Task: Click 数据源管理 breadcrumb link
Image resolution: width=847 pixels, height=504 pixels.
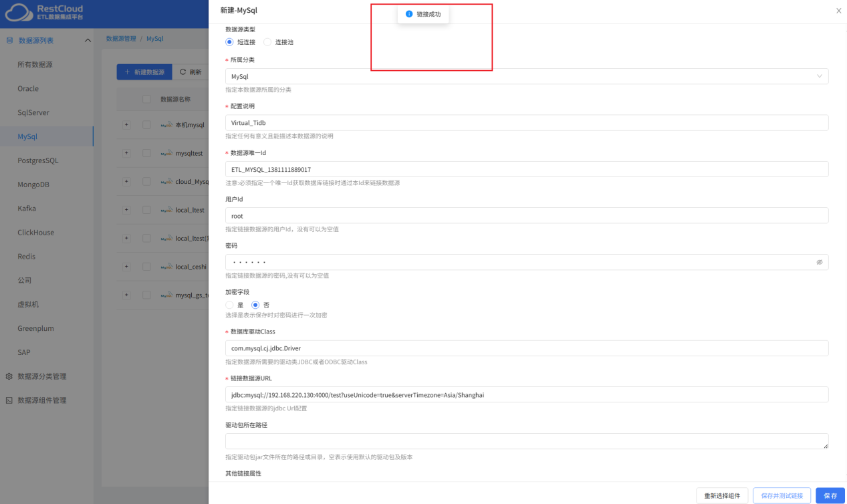Action: [121, 39]
